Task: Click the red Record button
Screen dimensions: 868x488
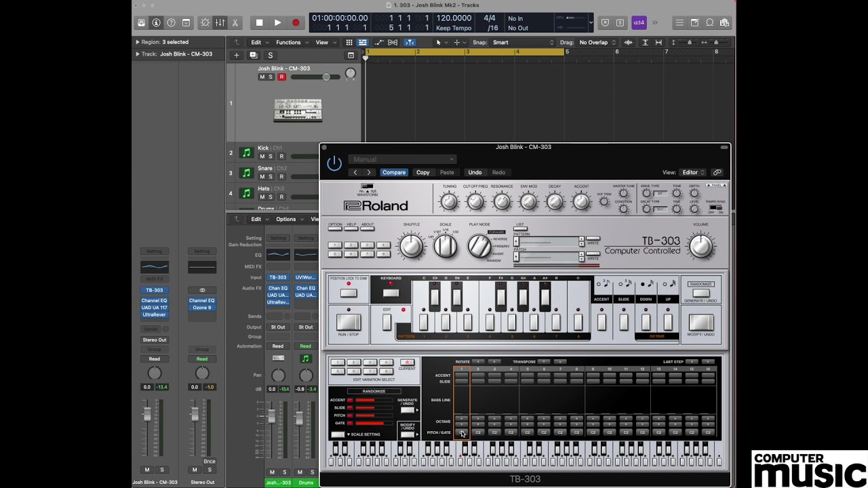Action: pyautogui.click(x=296, y=22)
